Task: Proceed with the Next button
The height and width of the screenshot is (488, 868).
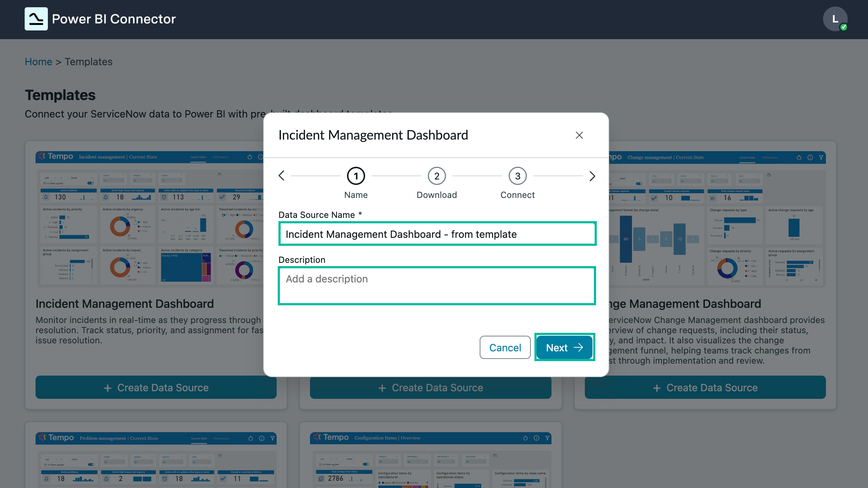Action: coord(565,347)
